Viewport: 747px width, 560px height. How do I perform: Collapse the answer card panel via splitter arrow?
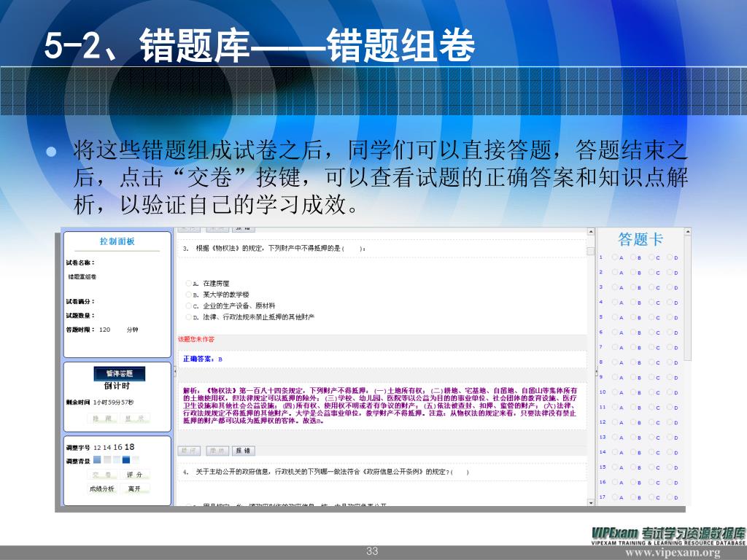pyautogui.click(x=597, y=371)
